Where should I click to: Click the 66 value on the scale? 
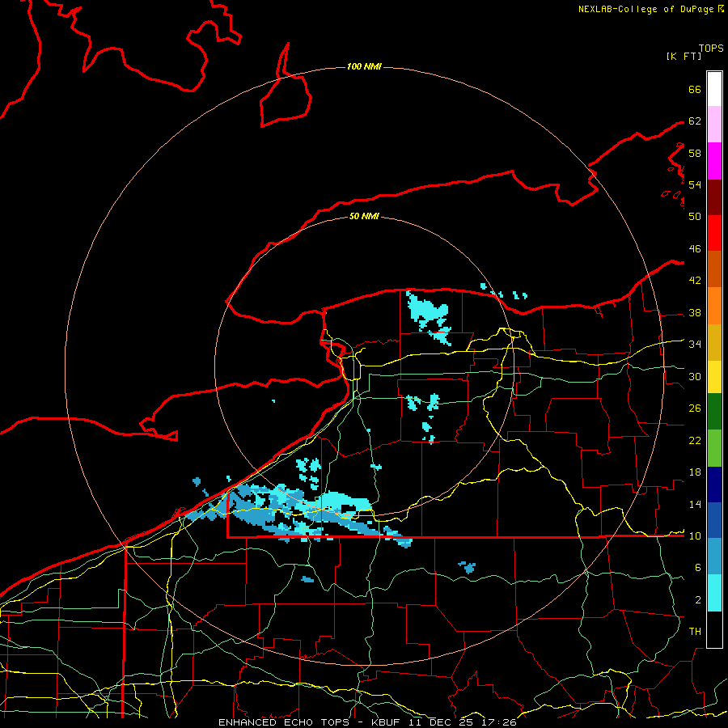pyautogui.click(x=695, y=89)
